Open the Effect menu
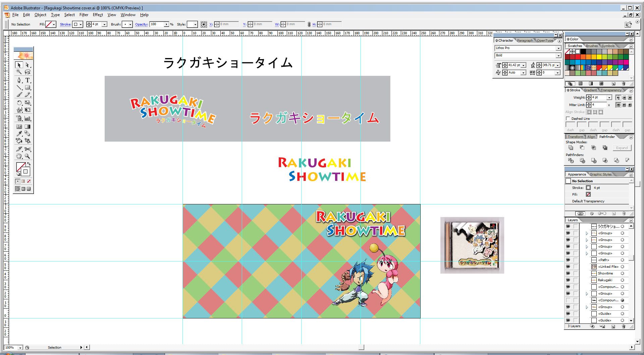 click(98, 15)
